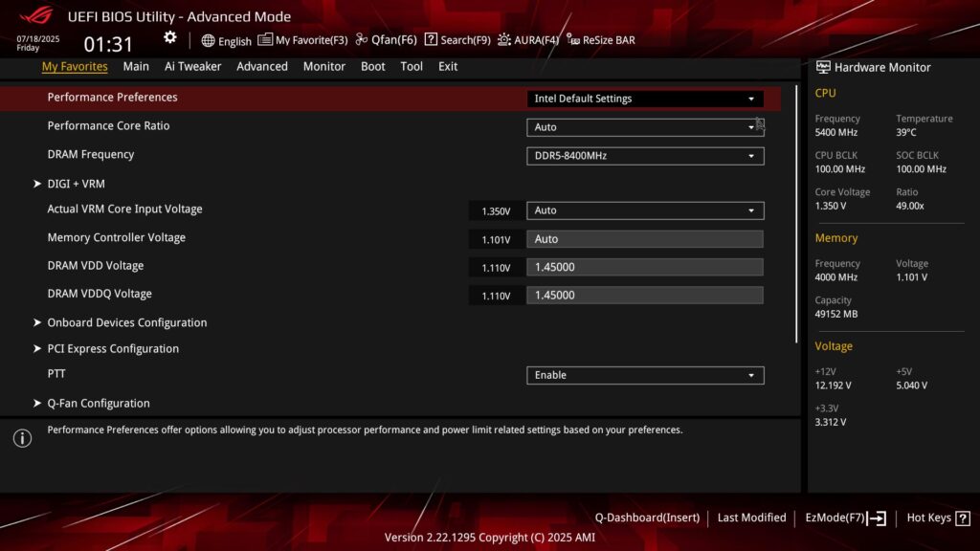Click the 1.101V memory controller reading
The height and width of the screenshot is (551, 980).
tap(496, 239)
